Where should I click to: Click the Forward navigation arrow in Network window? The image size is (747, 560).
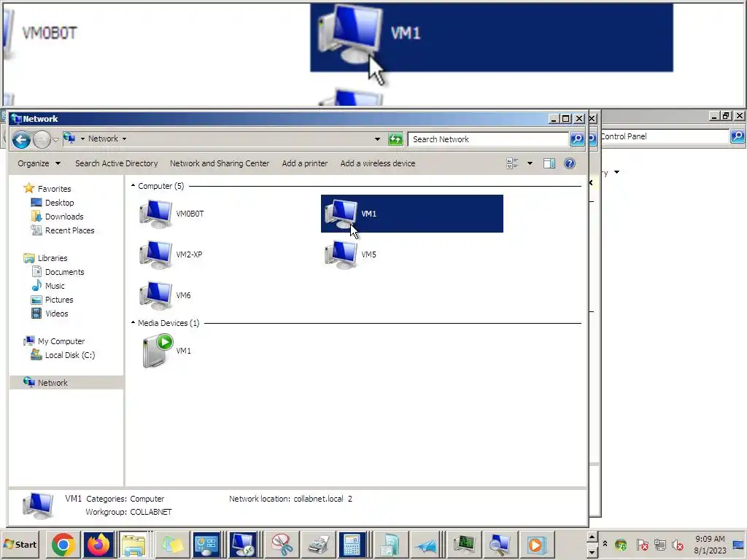(x=42, y=139)
